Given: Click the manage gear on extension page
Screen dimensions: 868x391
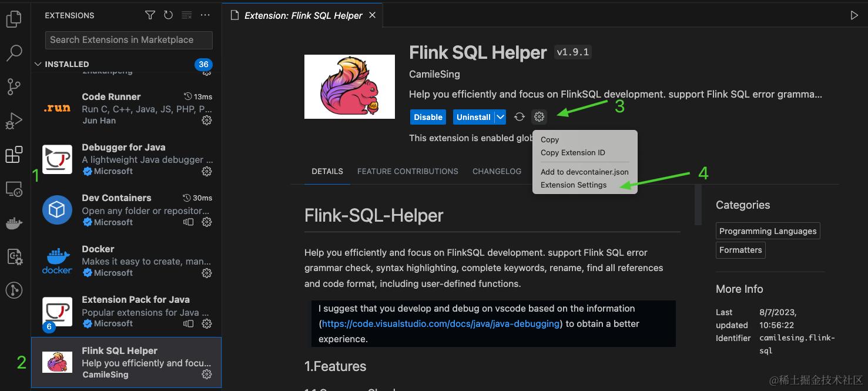Looking at the screenshot, I should coord(539,117).
